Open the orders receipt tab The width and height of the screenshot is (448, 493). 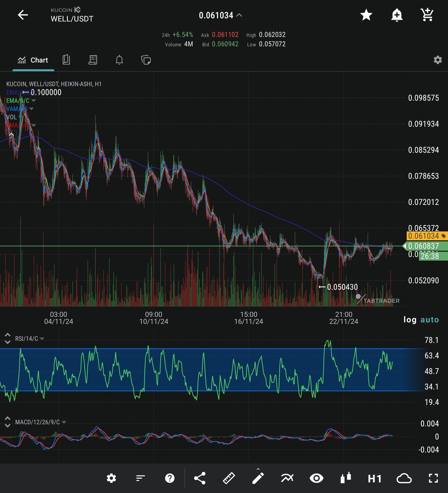click(93, 60)
